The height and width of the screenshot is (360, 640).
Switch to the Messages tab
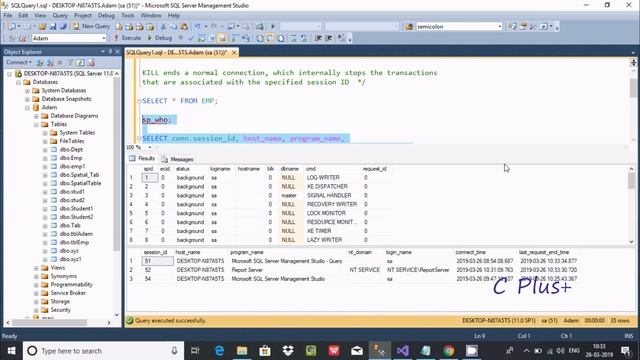[178, 159]
